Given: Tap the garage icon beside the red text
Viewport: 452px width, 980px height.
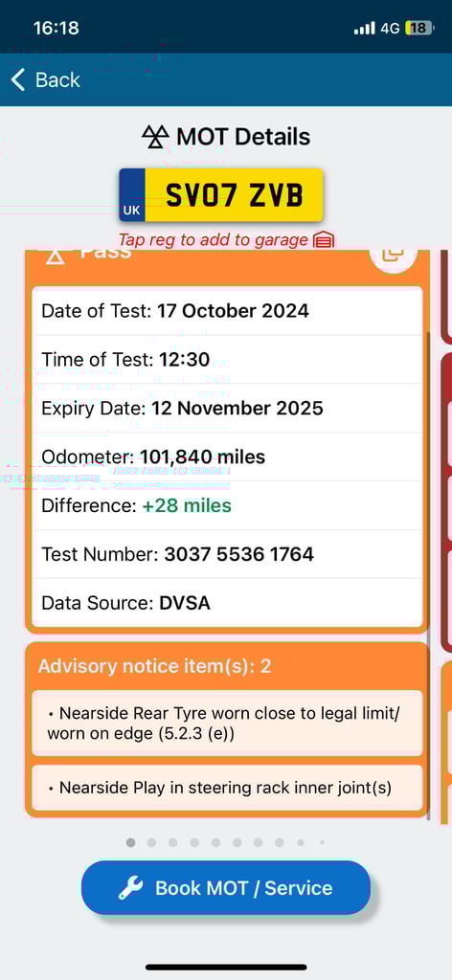Looking at the screenshot, I should [324, 240].
